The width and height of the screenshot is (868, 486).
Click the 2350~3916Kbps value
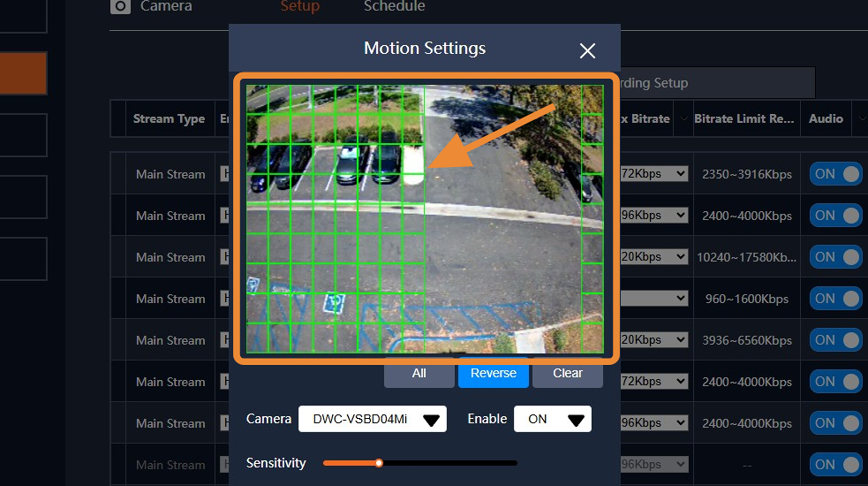(x=747, y=174)
